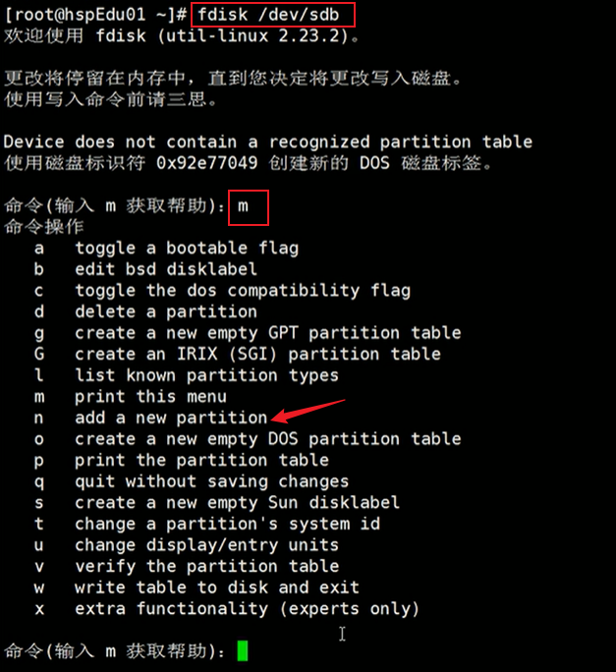Click 'verify the partition table' entry

tap(206, 566)
